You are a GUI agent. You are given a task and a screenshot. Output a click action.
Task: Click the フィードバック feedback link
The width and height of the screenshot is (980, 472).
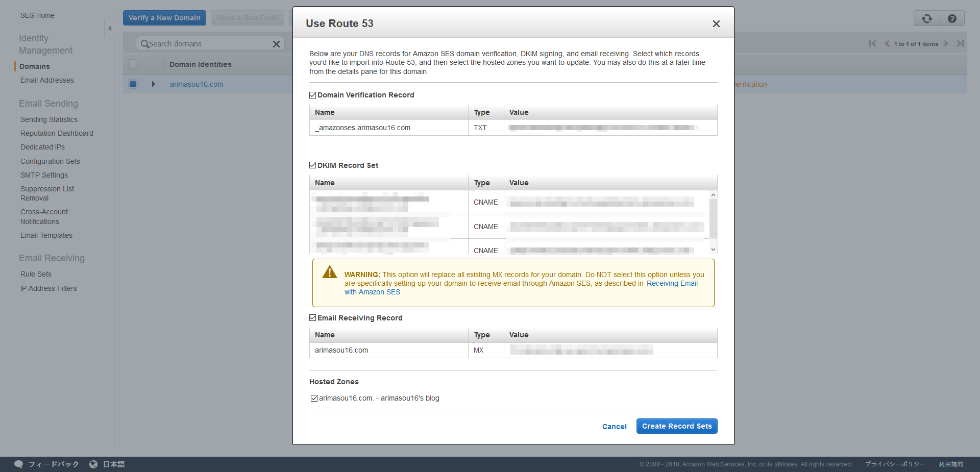click(54, 464)
